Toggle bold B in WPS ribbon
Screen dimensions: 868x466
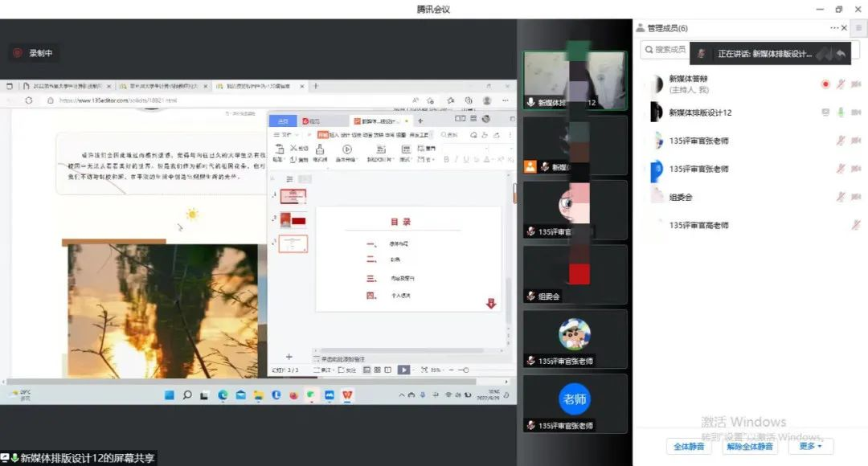pyautogui.click(x=446, y=159)
